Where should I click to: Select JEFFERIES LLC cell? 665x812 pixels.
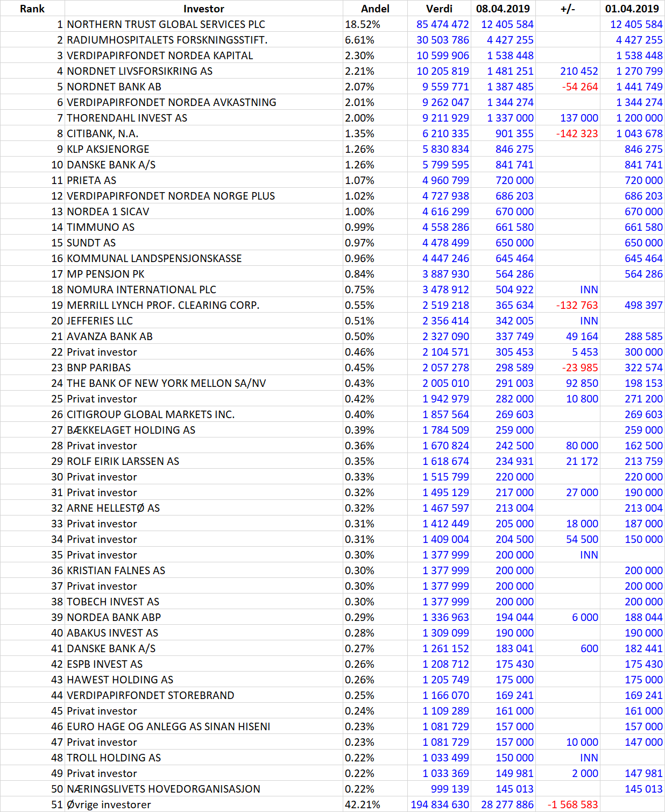(203, 321)
